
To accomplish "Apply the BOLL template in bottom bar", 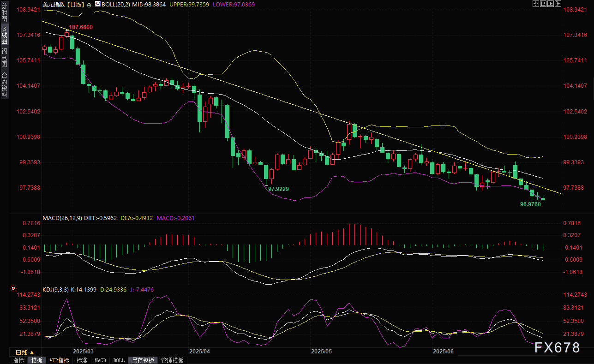I will point(119,360).
